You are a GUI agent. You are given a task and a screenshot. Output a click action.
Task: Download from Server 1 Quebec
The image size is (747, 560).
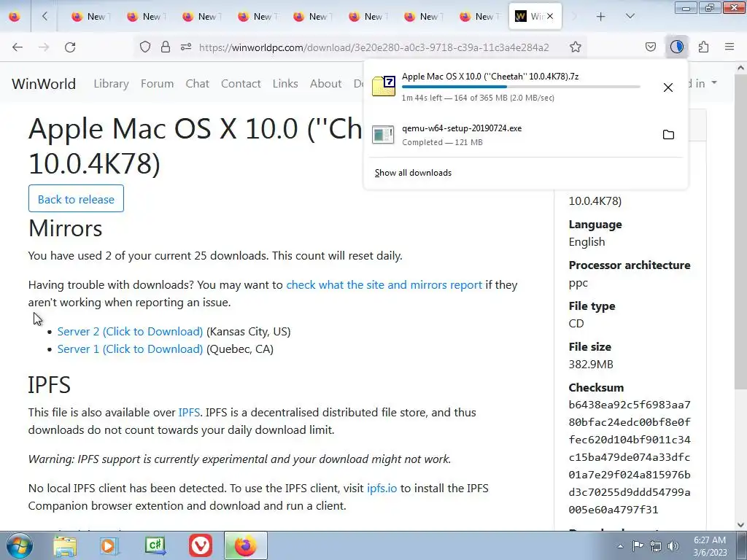coord(130,349)
